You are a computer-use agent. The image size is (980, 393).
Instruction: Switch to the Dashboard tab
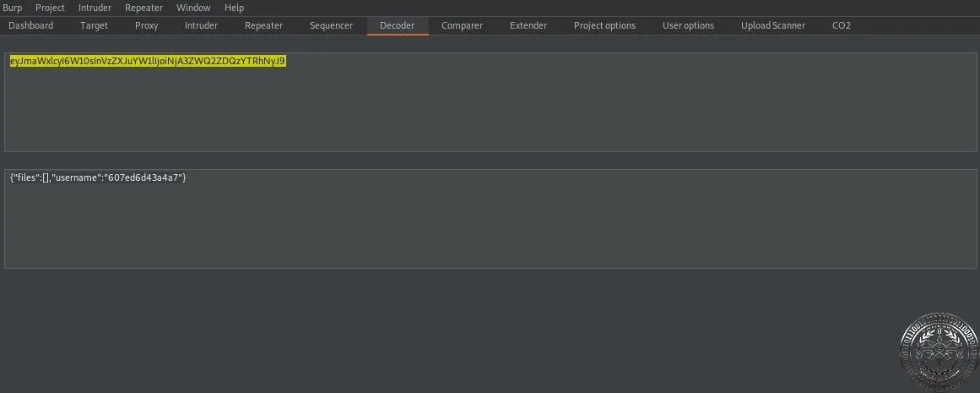[30, 25]
